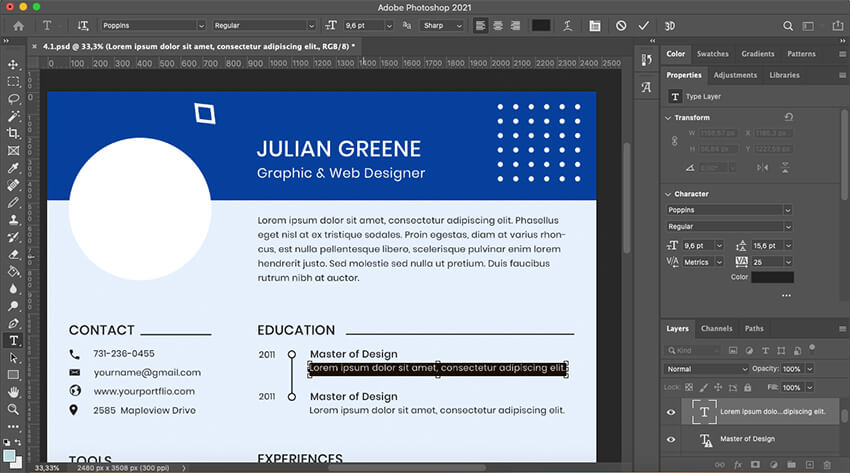Switch to the Channels tab
The image size is (850, 473).
(716, 328)
